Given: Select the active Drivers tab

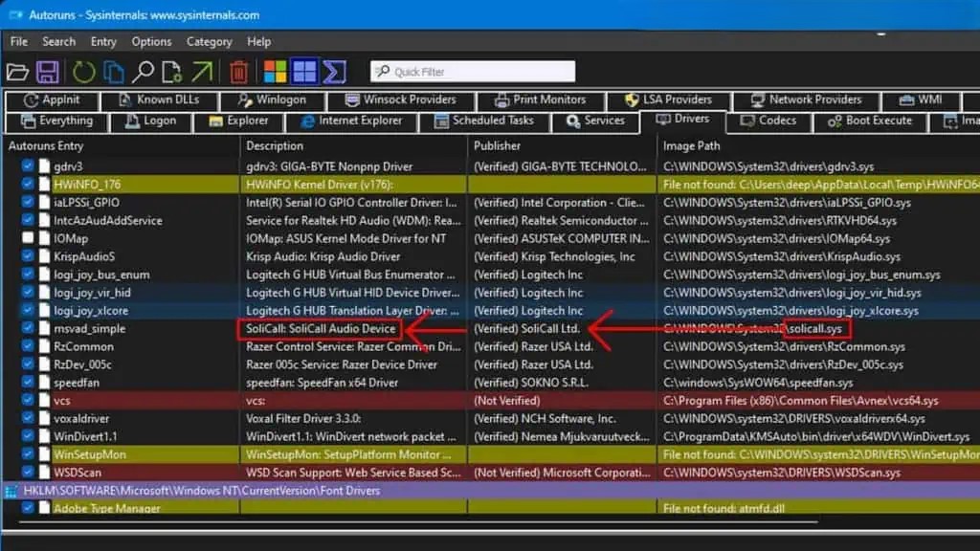Looking at the screenshot, I should tap(682, 120).
